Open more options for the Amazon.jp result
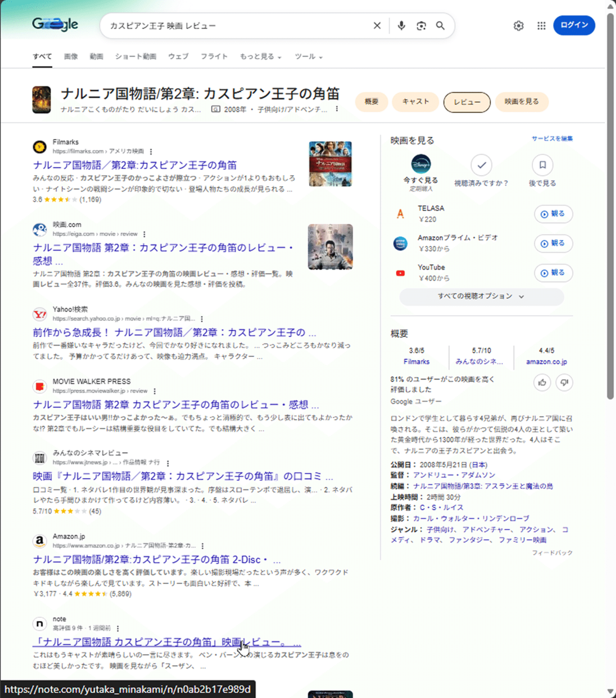This screenshot has height=698, width=616. click(202, 546)
